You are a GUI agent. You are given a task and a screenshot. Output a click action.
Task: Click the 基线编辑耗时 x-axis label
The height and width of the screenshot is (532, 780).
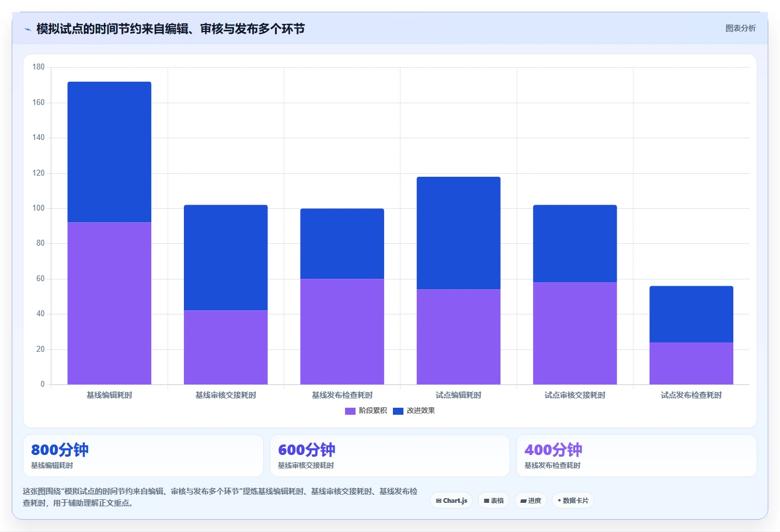point(109,395)
